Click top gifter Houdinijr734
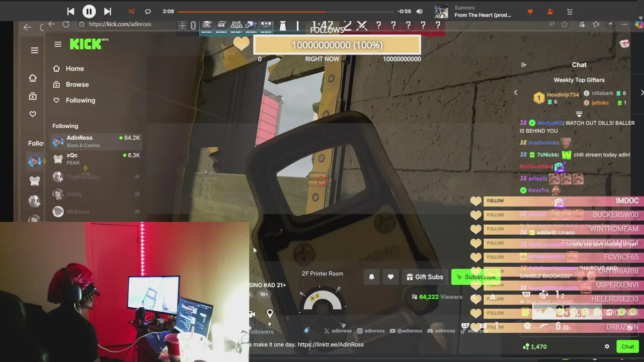The image size is (644, 362). [x=562, y=95]
